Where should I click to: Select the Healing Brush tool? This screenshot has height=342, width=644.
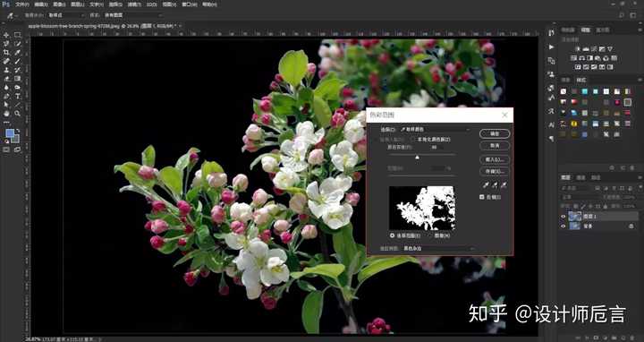coord(6,61)
